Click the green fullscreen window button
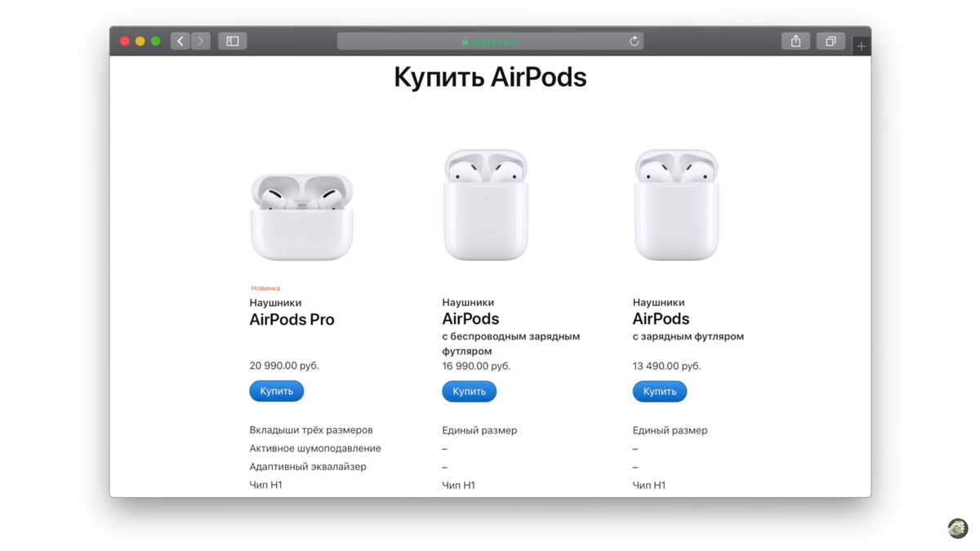Screen dimensions: 980x551 click(156, 41)
